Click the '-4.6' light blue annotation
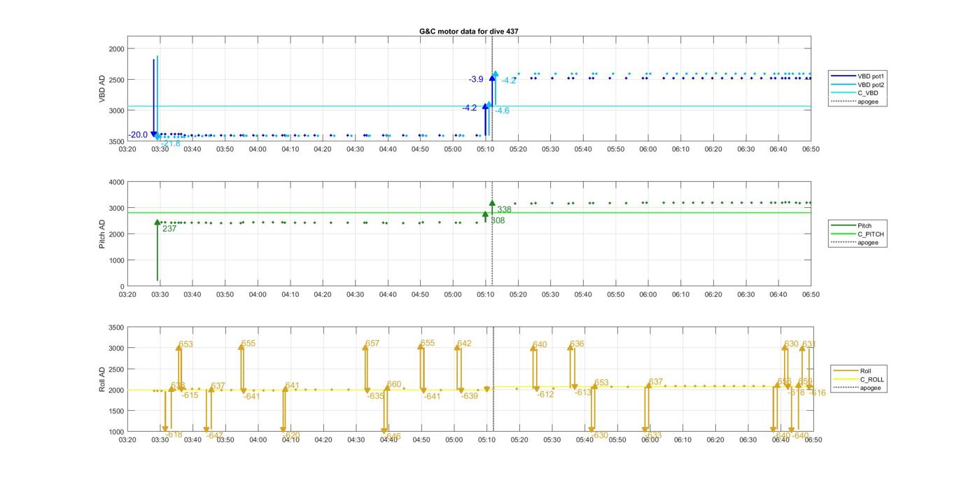Screen dimensions: 980x485 [x=503, y=111]
